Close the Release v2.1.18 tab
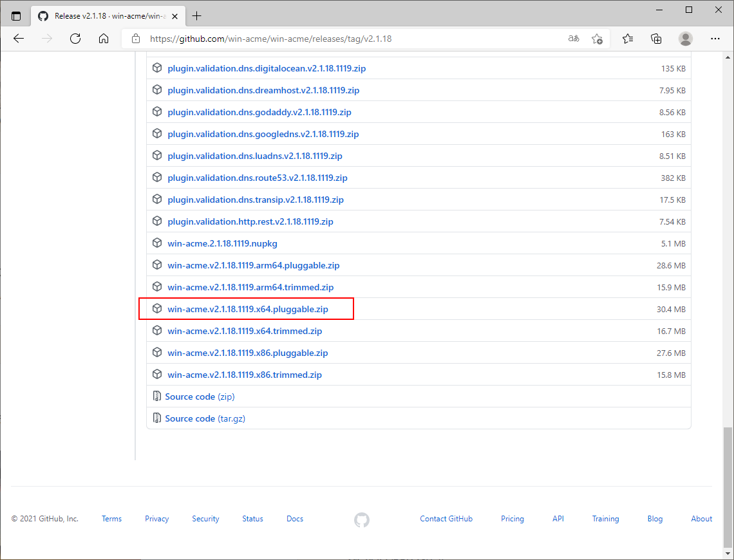Image resolution: width=734 pixels, height=560 pixels. tap(174, 16)
